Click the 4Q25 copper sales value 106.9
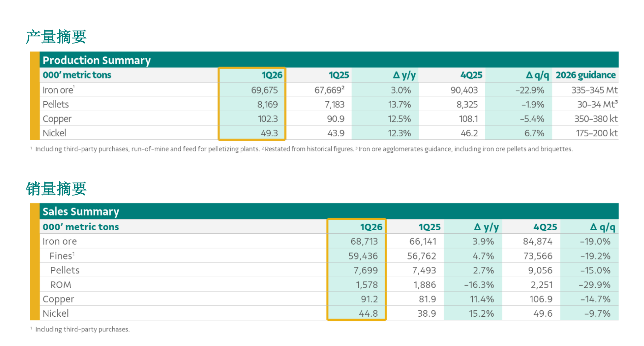644x346 pixels. [541, 299]
